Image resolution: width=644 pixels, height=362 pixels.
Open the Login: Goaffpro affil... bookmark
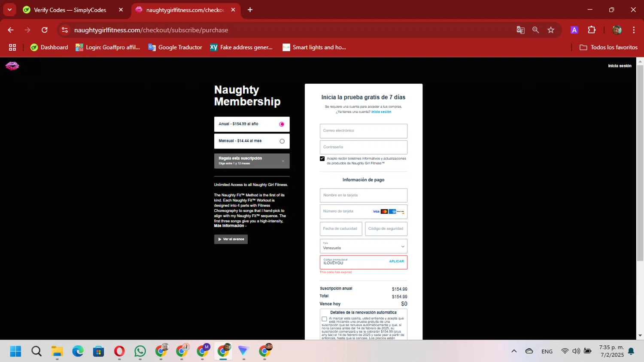(x=108, y=47)
